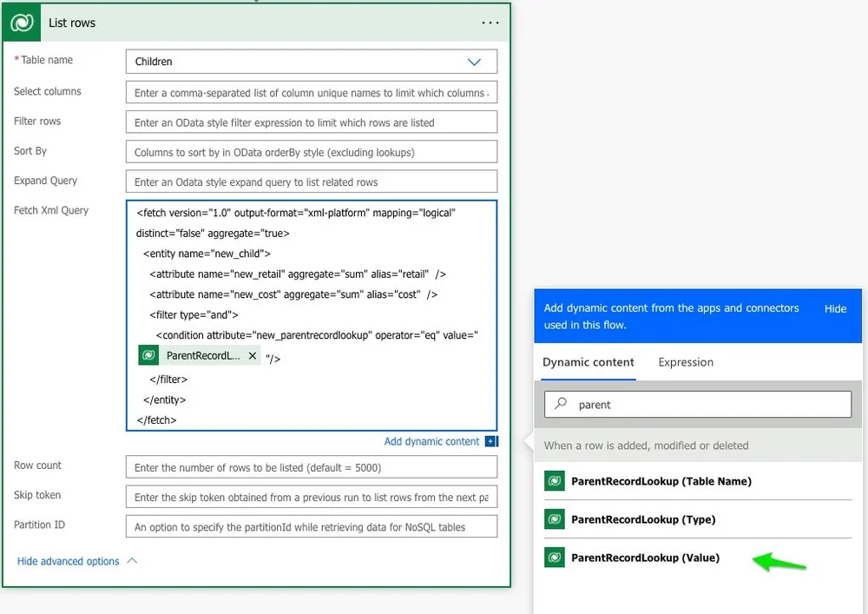
Task: Click the ParentRecordL token icon in Fetch Xml
Action: point(147,357)
